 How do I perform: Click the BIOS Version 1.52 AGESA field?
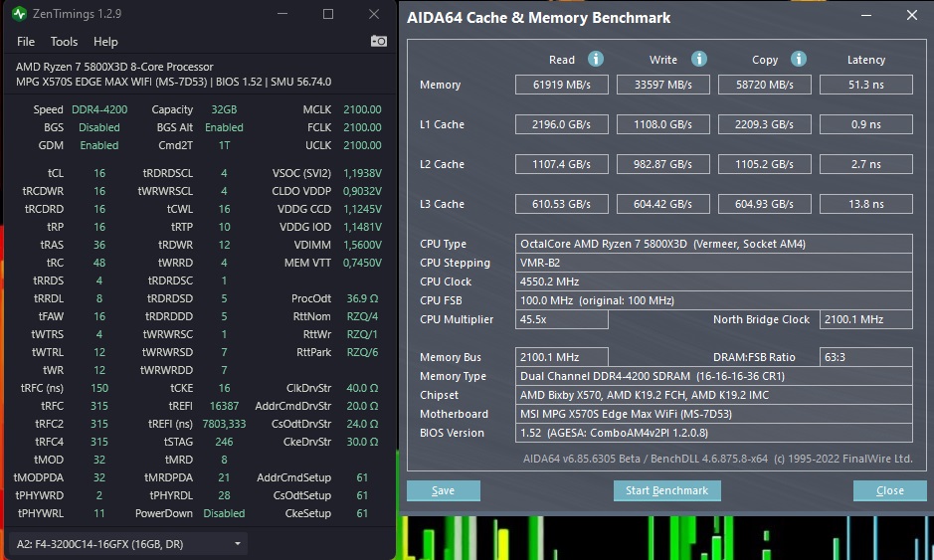pos(713,433)
